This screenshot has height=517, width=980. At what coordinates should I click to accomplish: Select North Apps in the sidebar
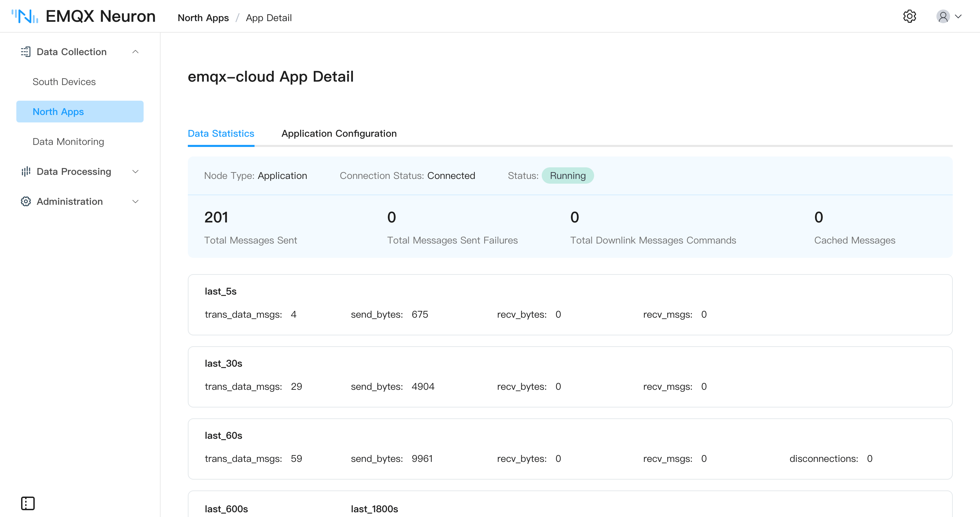pos(80,111)
